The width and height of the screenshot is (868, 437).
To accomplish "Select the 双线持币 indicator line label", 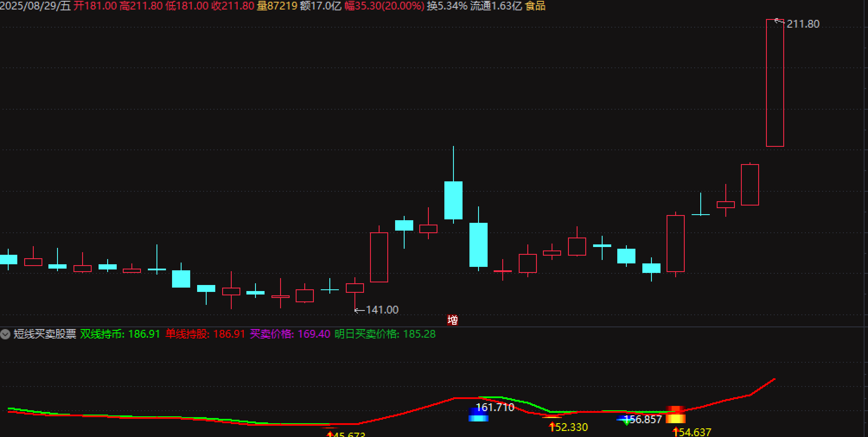I will (x=102, y=334).
